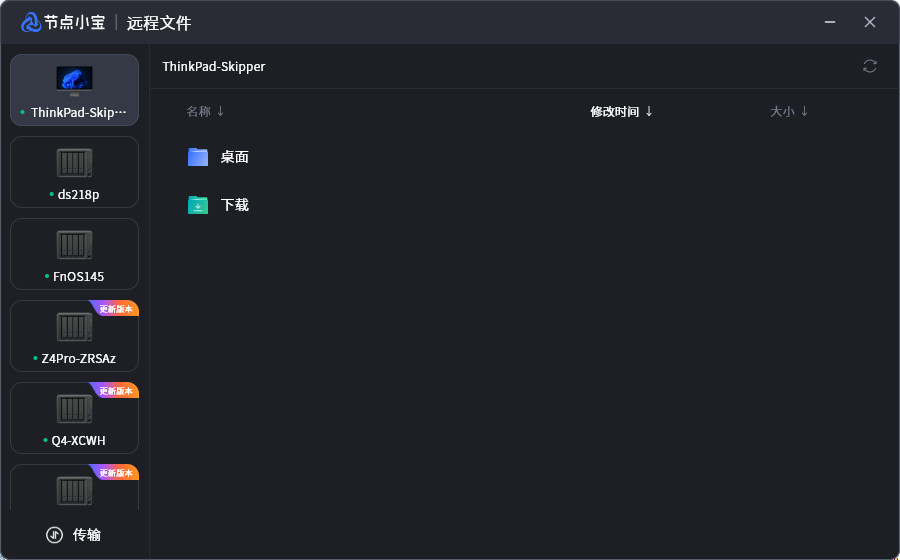
Task: Click the 桌面 folder name
Action: 235,157
